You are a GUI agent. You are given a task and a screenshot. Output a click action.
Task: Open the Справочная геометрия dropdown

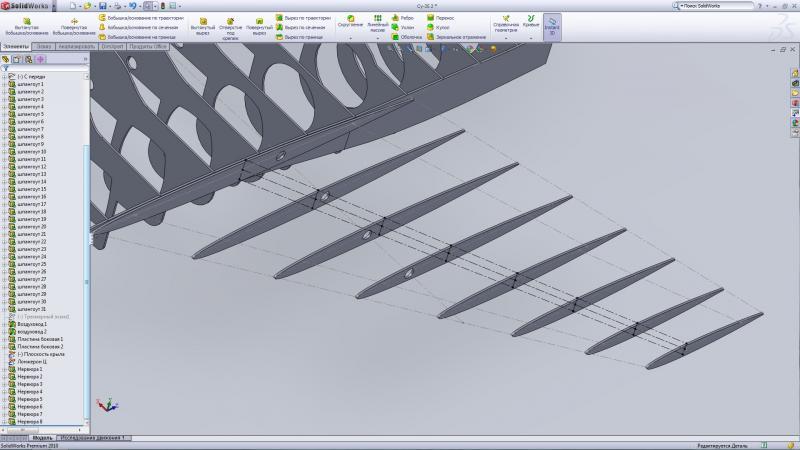(x=506, y=37)
